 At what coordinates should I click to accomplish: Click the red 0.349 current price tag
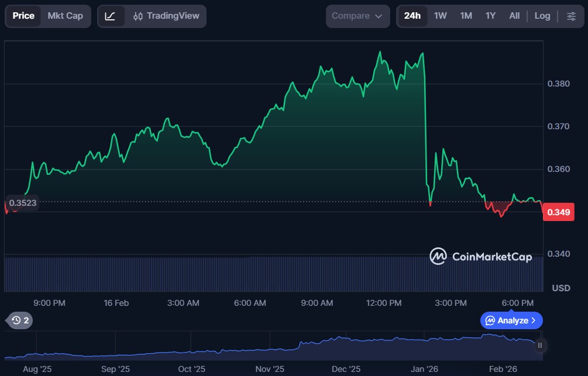559,212
